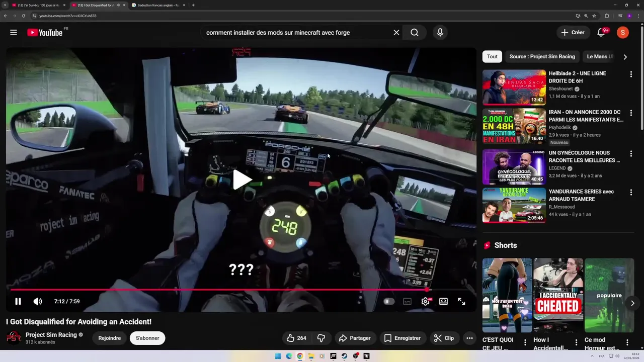The height and width of the screenshot is (362, 644).
Task: Pause the video with the pause button
Action: [18, 302]
